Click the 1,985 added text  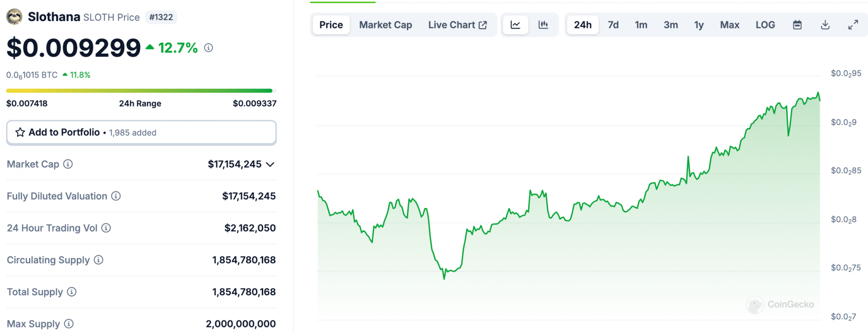(x=133, y=133)
